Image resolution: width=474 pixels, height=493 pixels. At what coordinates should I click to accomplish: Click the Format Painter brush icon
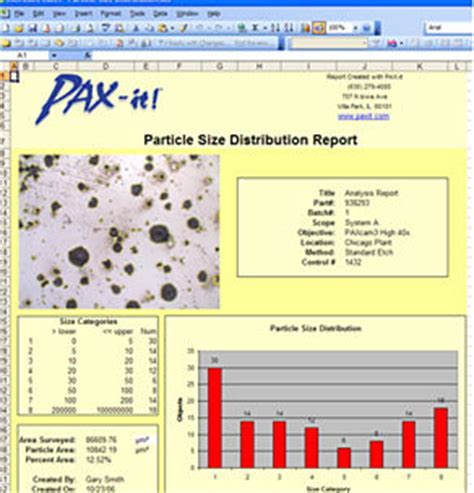(183, 28)
